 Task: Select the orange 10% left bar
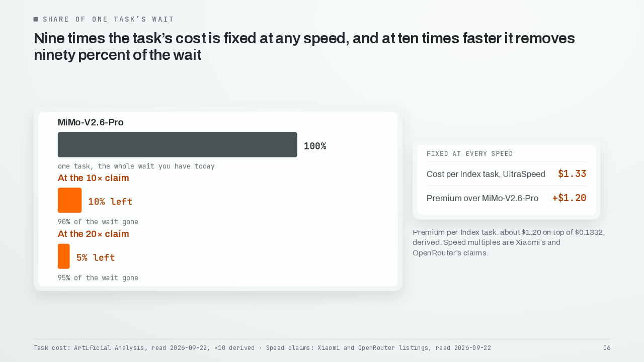69,200
